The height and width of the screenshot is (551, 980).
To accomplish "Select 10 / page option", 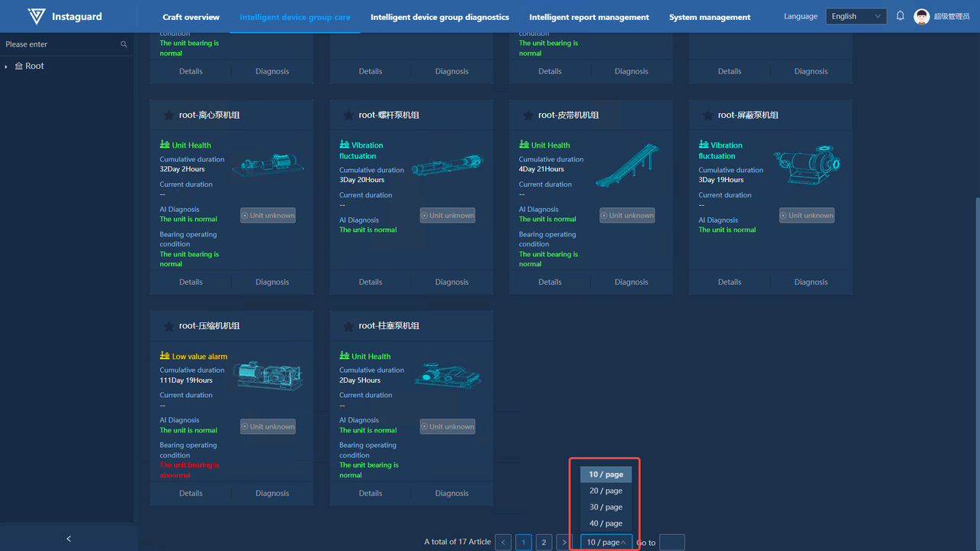I will [x=606, y=474].
